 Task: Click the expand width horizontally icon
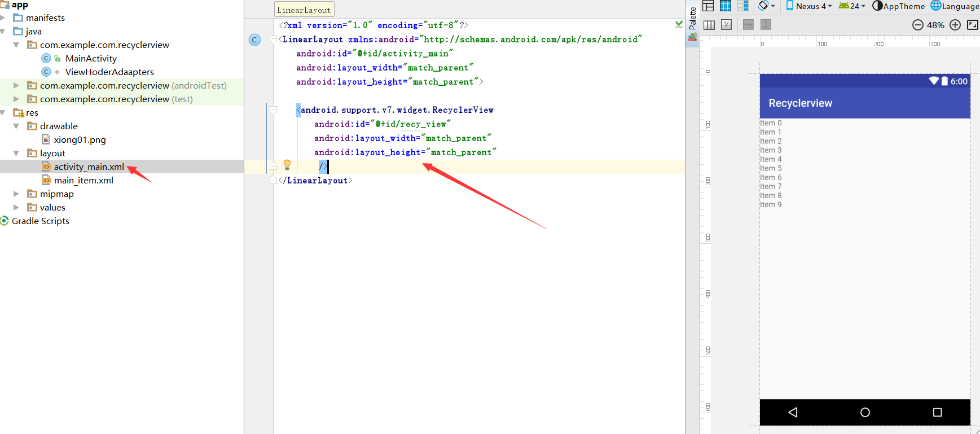(x=748, y=25)
